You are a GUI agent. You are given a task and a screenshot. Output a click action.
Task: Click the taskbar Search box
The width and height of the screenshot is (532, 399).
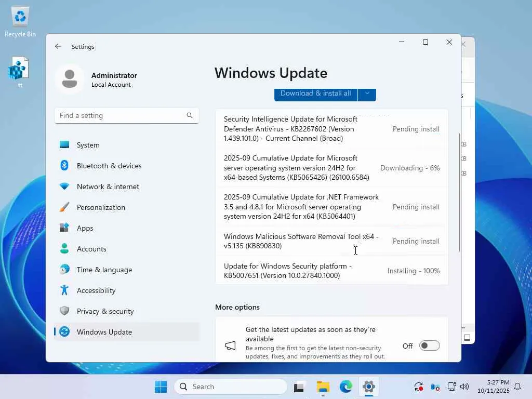point(231,387)
